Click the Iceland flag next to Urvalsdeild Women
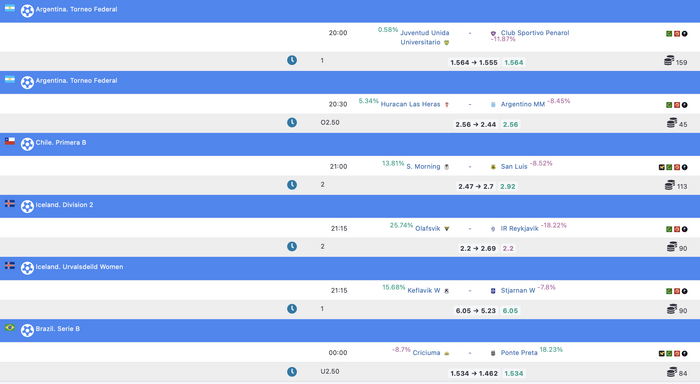This screenshot has height=384, width=700. [x=10, y=265]
